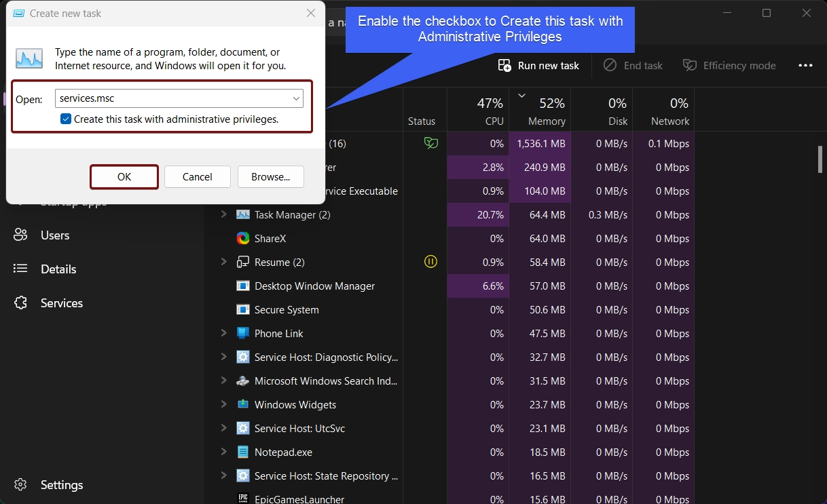Select the Resume process icon

tap(243, 263)
